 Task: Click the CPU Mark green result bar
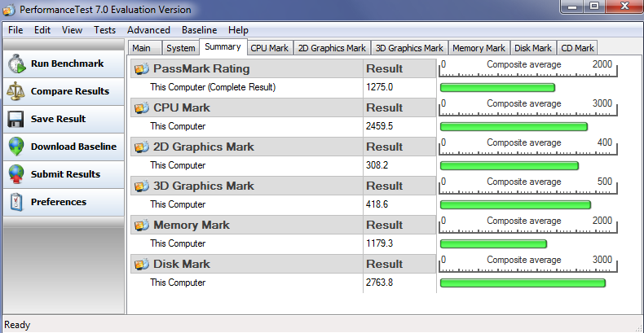pos(514,127)
